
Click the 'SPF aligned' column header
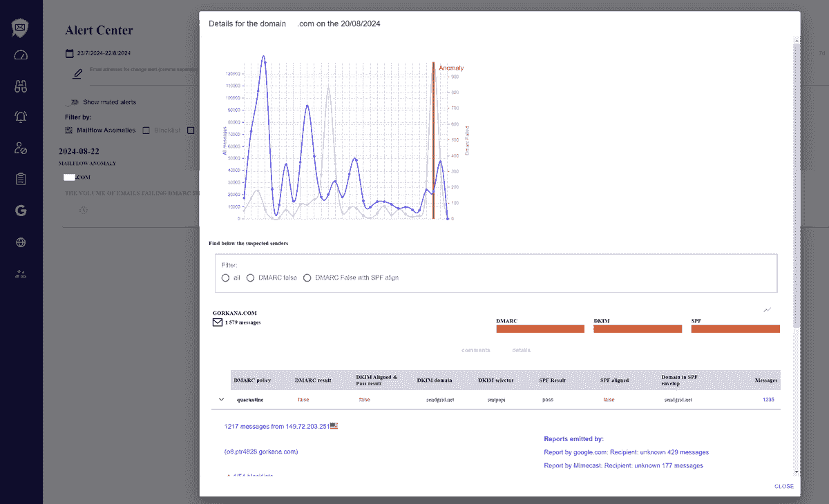(614, 380)
